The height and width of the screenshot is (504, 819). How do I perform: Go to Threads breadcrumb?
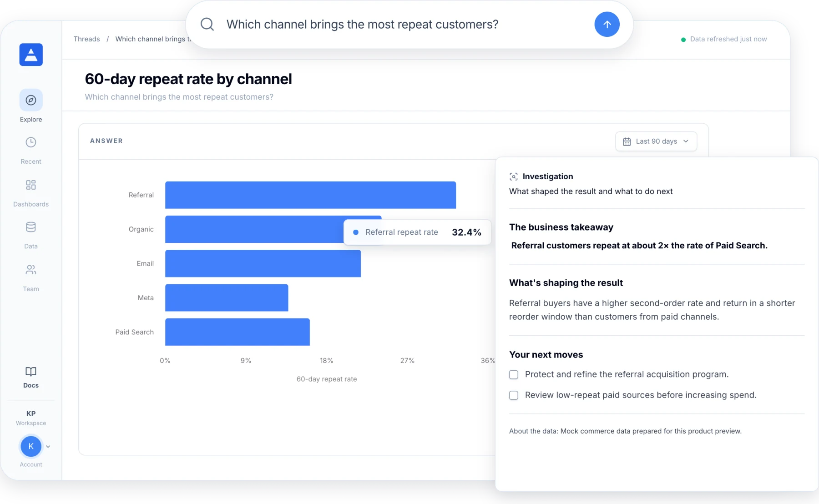[x=86, y=39]
